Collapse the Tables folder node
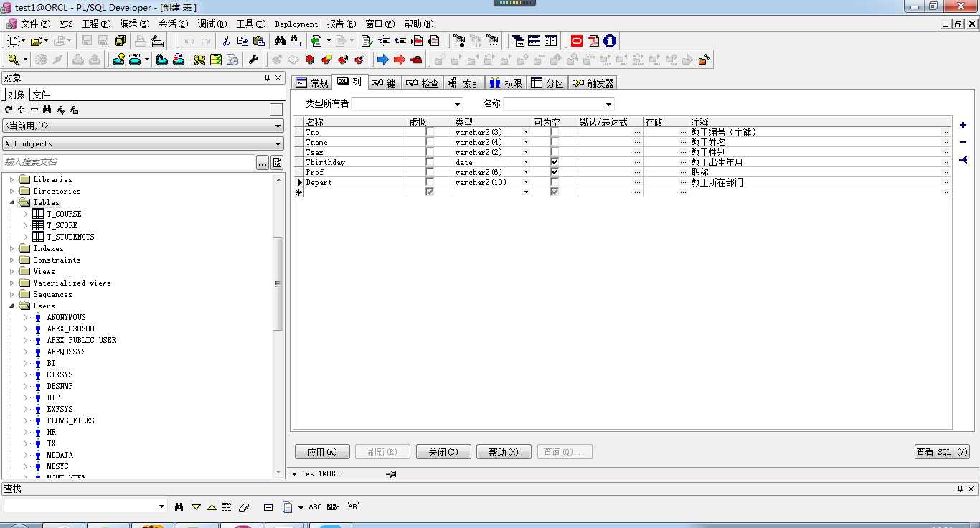Viewport: 980px width, 528px height. click(x=11, y=202)
